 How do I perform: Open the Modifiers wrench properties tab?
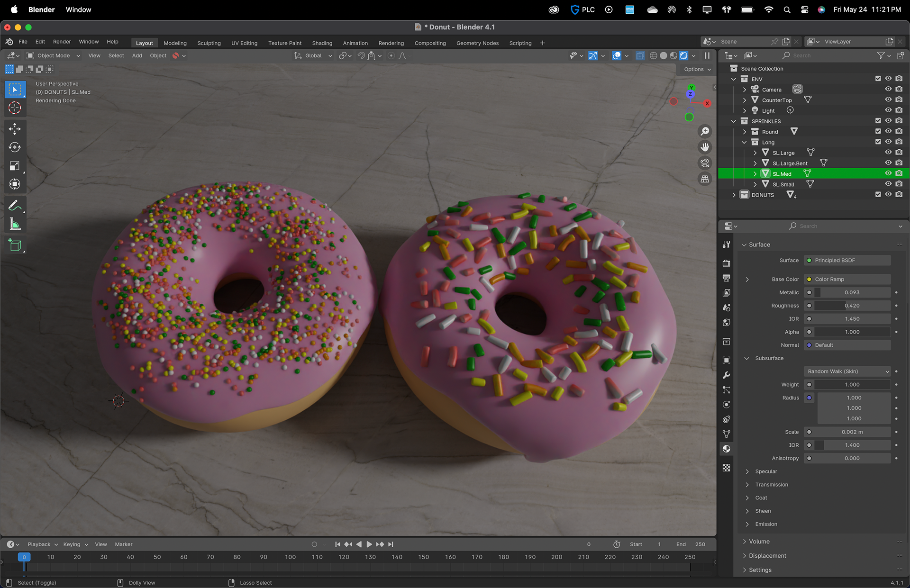point(726,375)
